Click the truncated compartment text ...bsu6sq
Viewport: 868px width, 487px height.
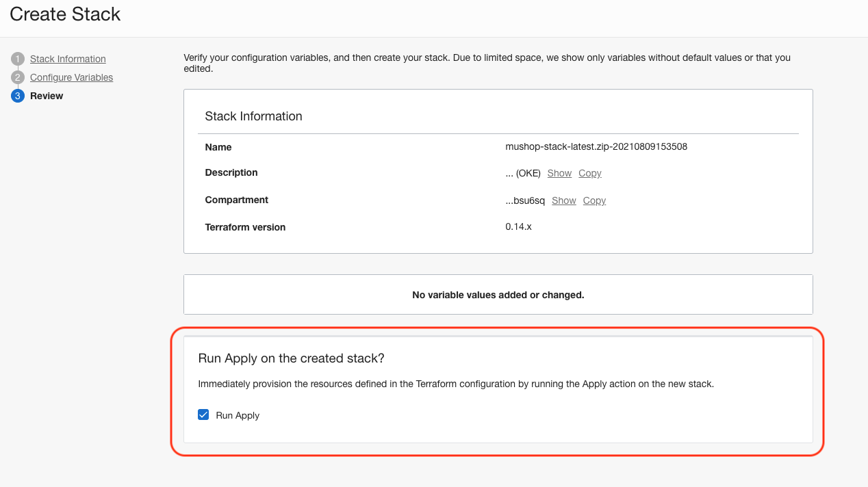pyautogui.click(x=525, y=200)
